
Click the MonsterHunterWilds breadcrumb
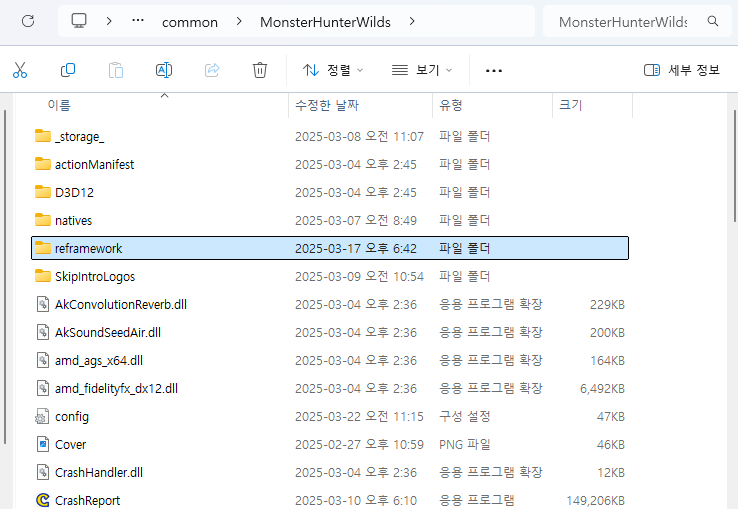pos(325,22)
